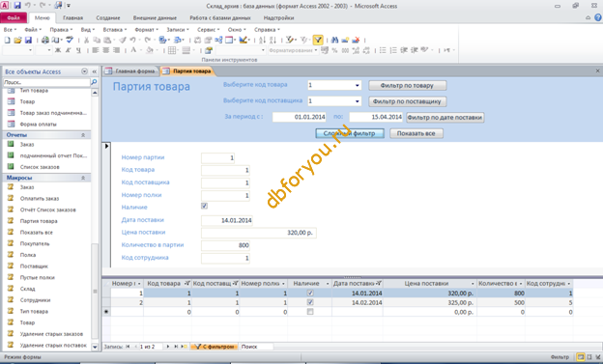Viewport: 603px width, 364px height.
Task: Open the Записи menu
Action: [177, 29]
